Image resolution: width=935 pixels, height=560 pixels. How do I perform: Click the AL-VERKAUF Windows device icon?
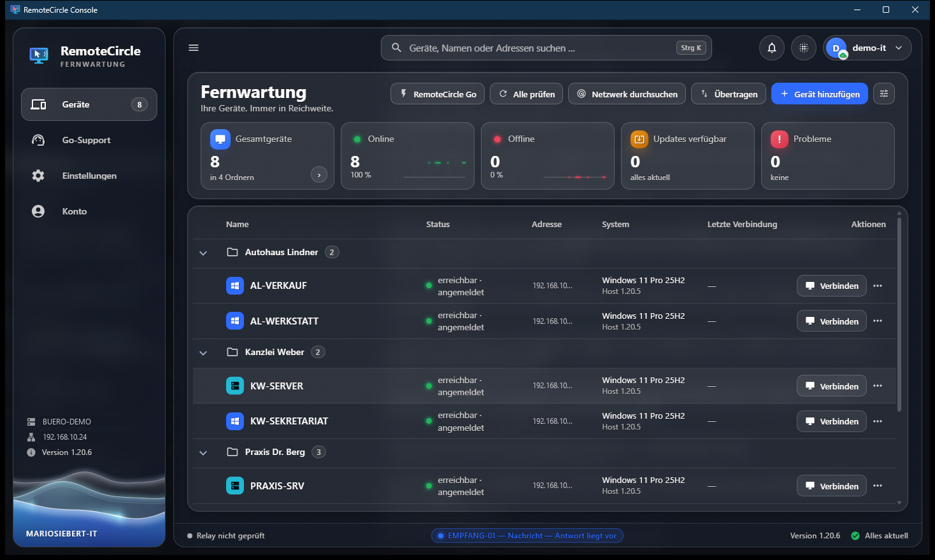(235, 286)
